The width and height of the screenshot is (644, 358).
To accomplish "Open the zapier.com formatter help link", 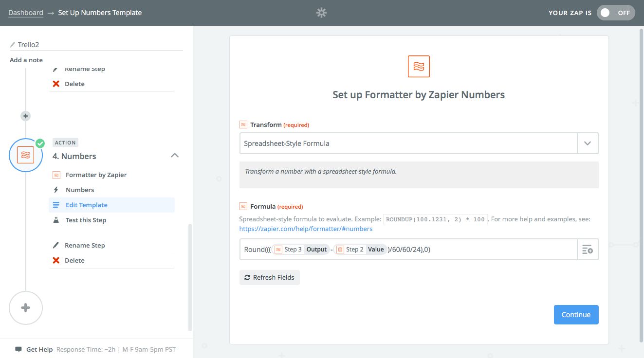I will pyautogui.click(x=306, y=229).
